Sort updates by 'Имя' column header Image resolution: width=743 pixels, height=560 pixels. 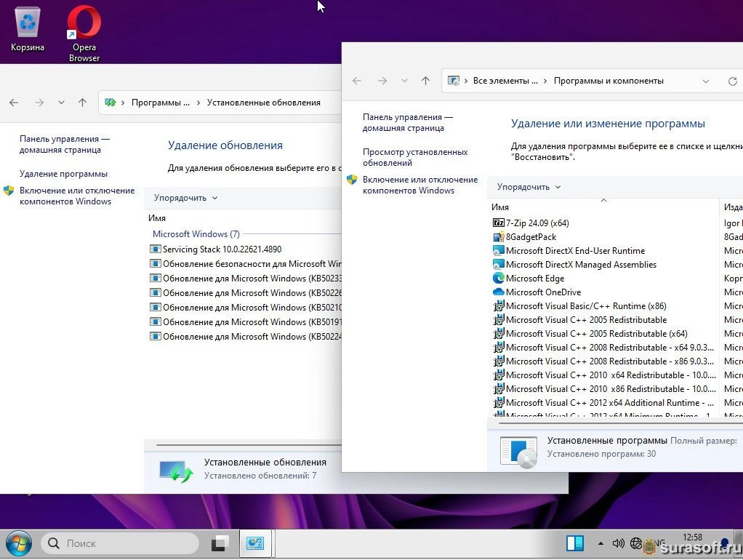[157, 218]
